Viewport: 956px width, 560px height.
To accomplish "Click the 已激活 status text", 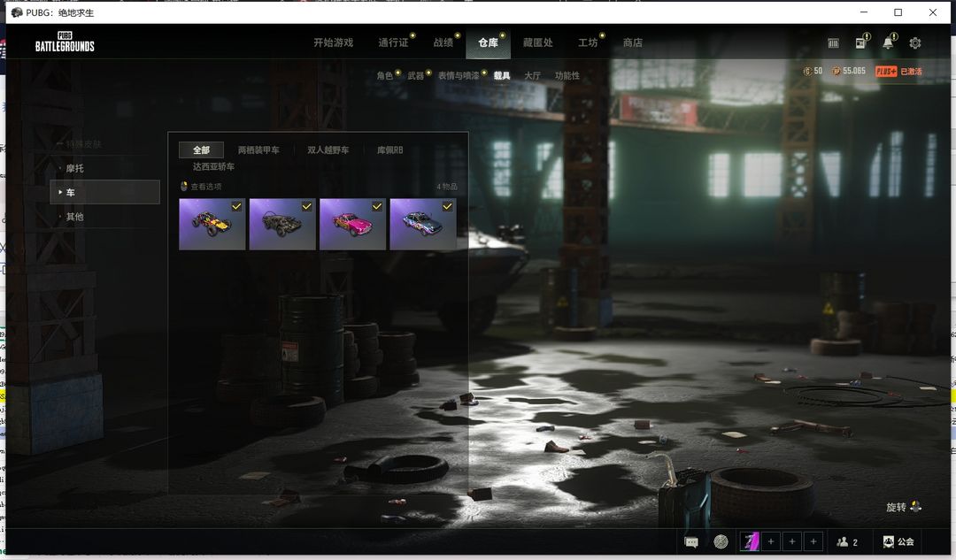I will click(x=911, y=72).
